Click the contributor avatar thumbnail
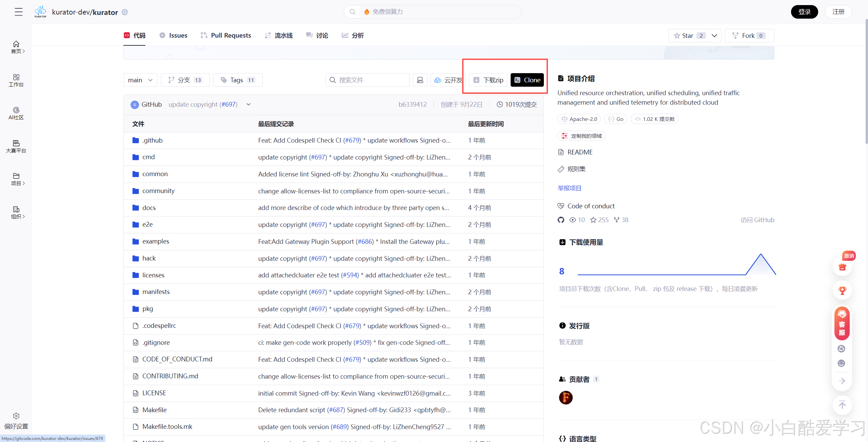Screen dimensions: 868x442 [566, 397]
